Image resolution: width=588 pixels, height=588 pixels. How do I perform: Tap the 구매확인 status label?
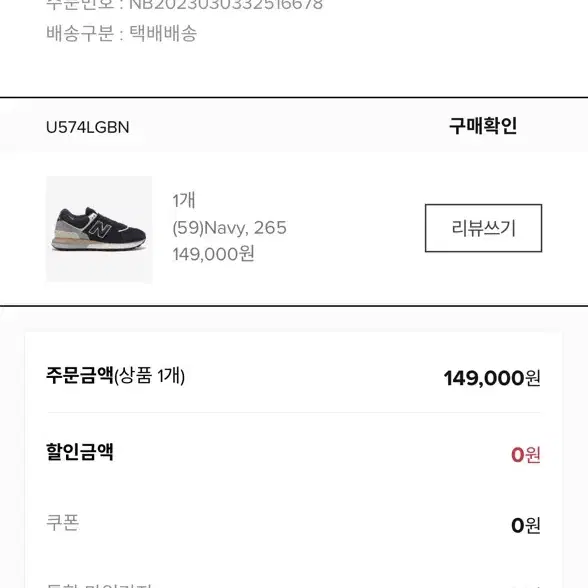click(483, 126)
